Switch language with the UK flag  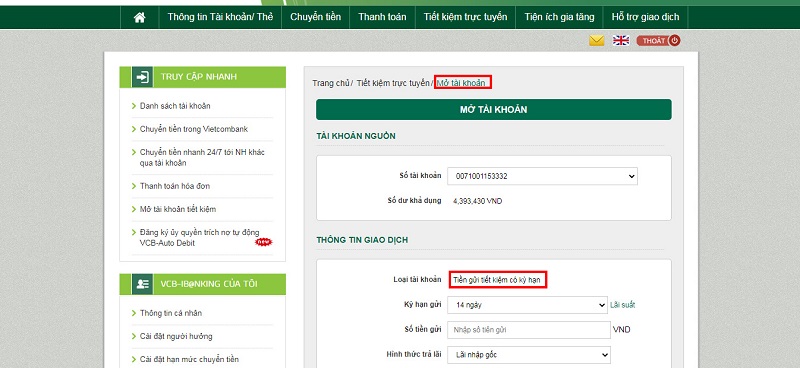621,41
